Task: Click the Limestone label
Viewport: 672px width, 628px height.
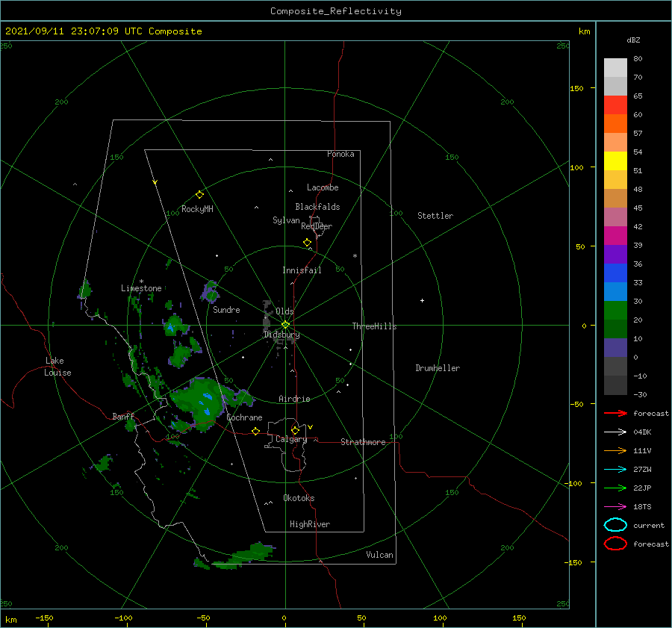Action: pos(141,288)
